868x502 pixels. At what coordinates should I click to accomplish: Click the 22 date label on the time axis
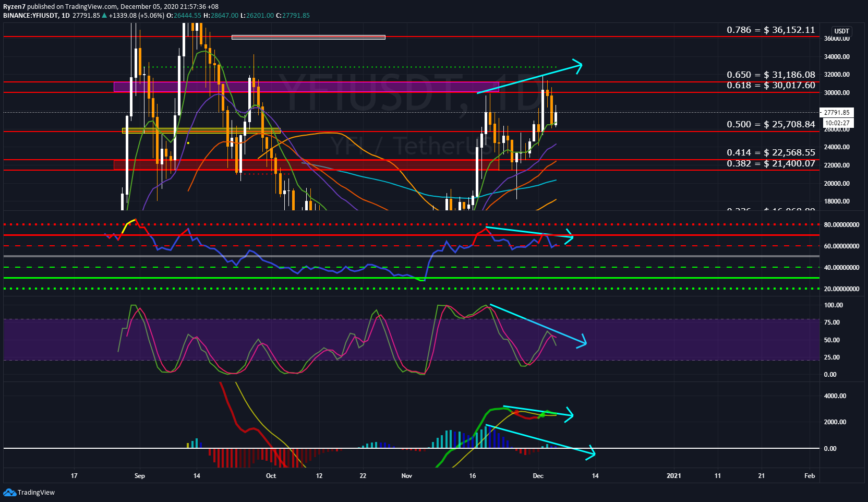363,475
